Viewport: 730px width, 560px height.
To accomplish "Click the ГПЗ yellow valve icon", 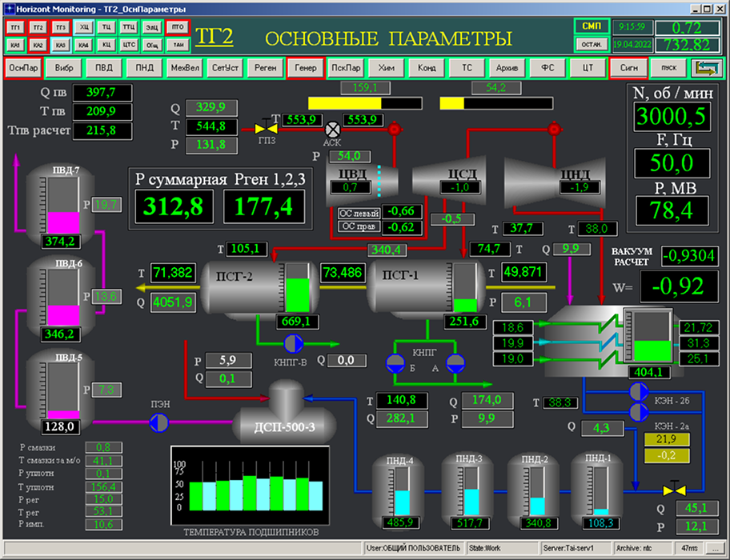I will coord(262,127).
